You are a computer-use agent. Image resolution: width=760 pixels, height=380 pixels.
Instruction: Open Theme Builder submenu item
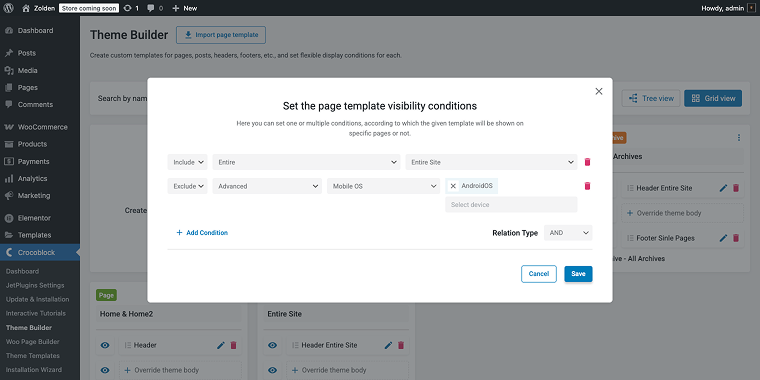click(x=29, y=328)
